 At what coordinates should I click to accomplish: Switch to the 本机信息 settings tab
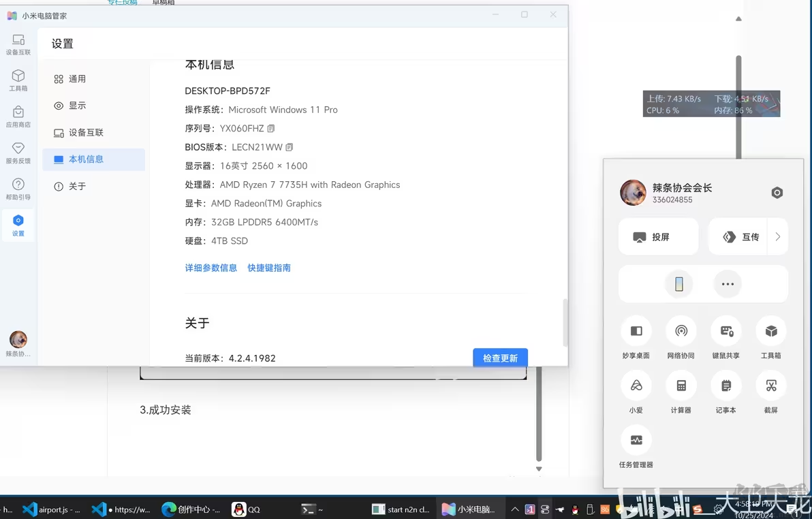click(x=93, y=159)
